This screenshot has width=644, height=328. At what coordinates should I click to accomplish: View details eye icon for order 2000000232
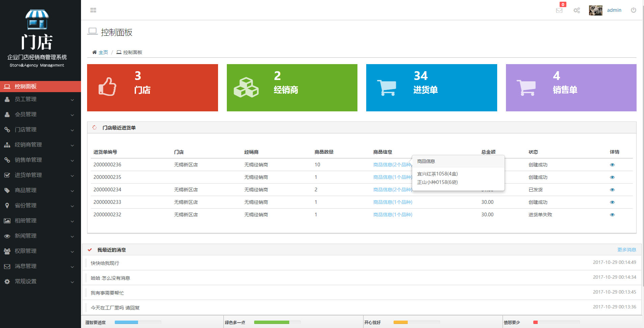612,215
